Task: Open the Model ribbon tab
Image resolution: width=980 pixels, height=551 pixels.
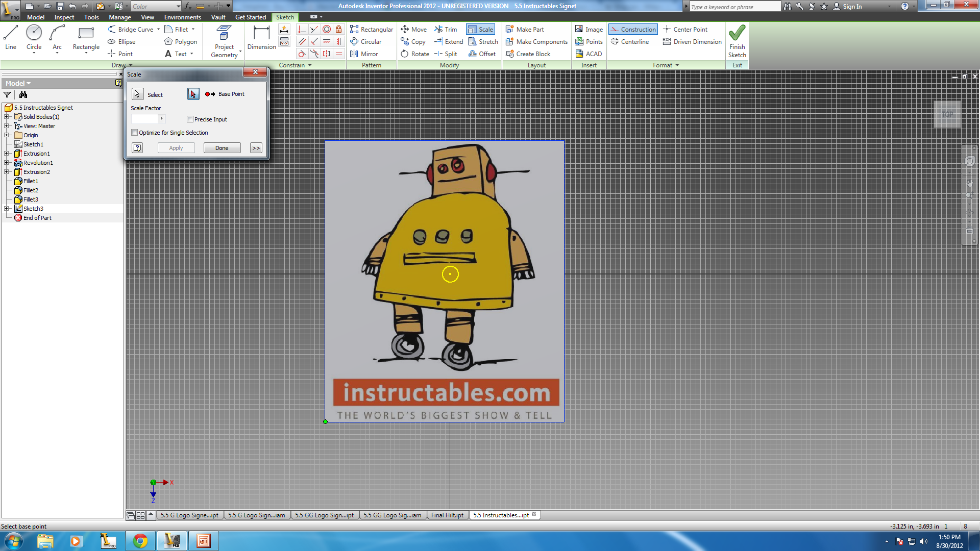Action: [x=36, y=17]
